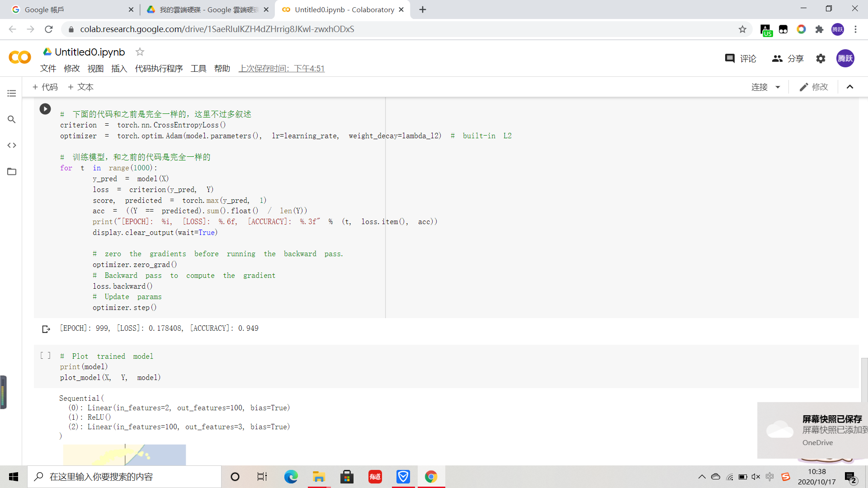Open the table of contents sidebar
Viewport: 868px width, 488px height.
tap(12, 94)
